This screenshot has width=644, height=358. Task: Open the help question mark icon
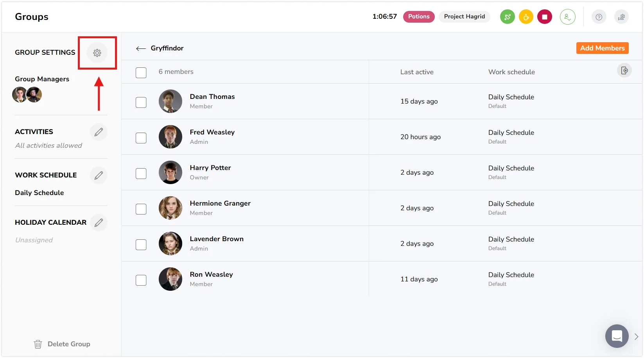(599, 17)
